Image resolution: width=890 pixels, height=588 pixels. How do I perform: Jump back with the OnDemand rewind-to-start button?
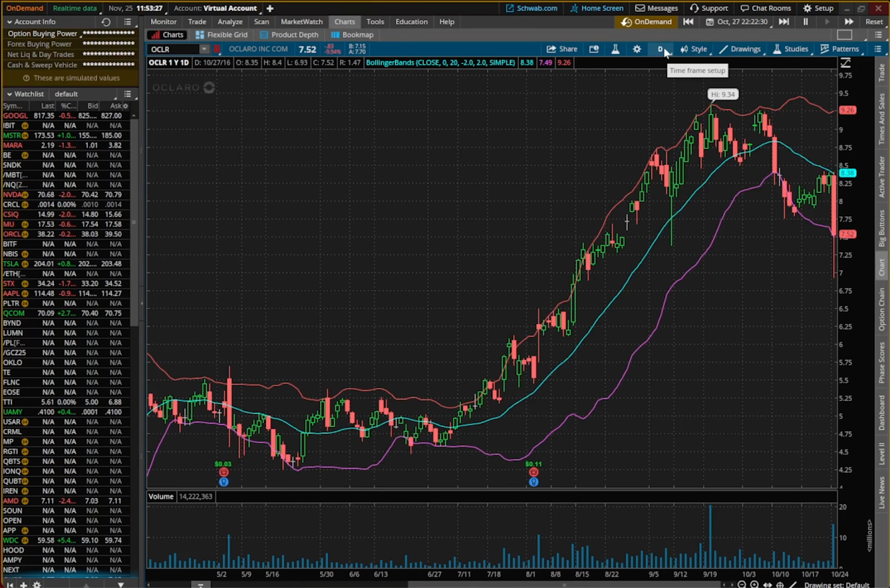point(688,22)
